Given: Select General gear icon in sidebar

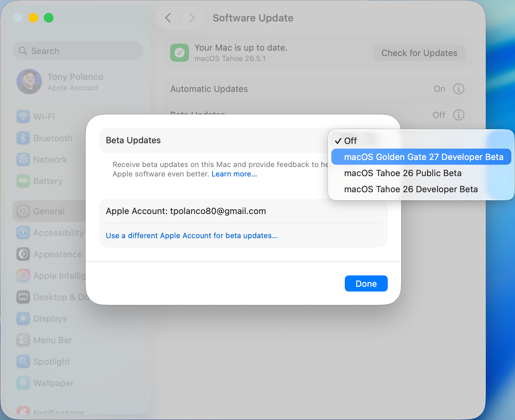Looking at the screenshot, I should click(x=23, y=211).
